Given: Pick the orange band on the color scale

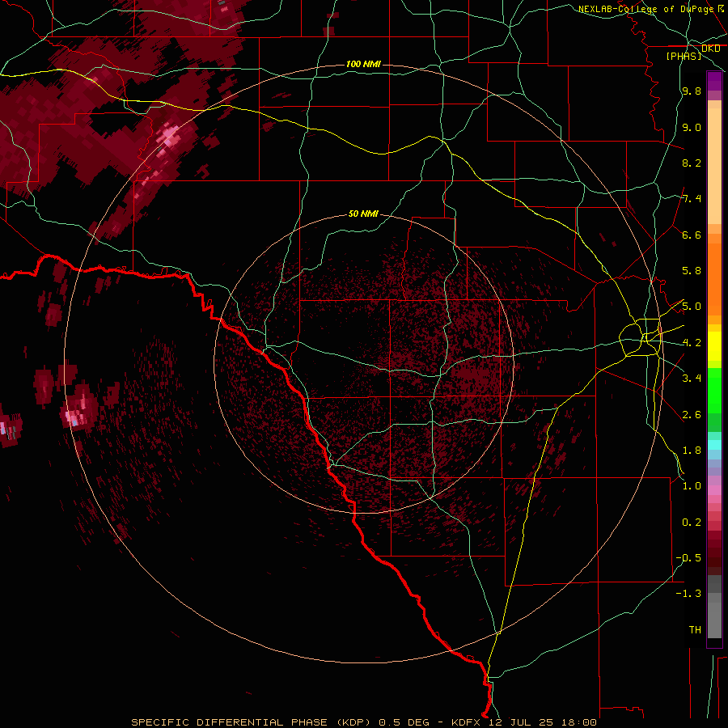Looking at the screenshot, I should [x=714, y=278].
